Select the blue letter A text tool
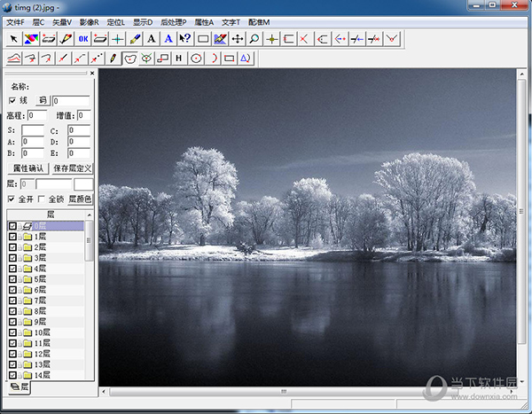This screenshot has height=414, width=532. 168,39
